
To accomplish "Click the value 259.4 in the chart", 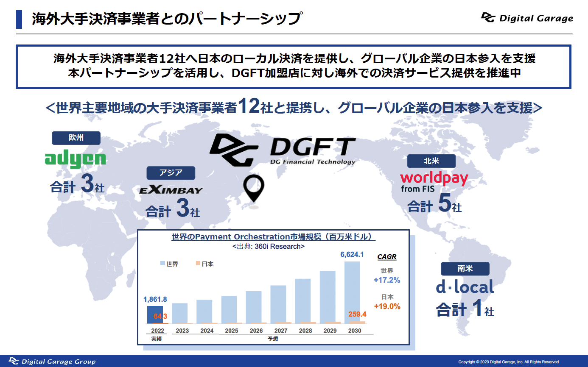I will point(357,314).
